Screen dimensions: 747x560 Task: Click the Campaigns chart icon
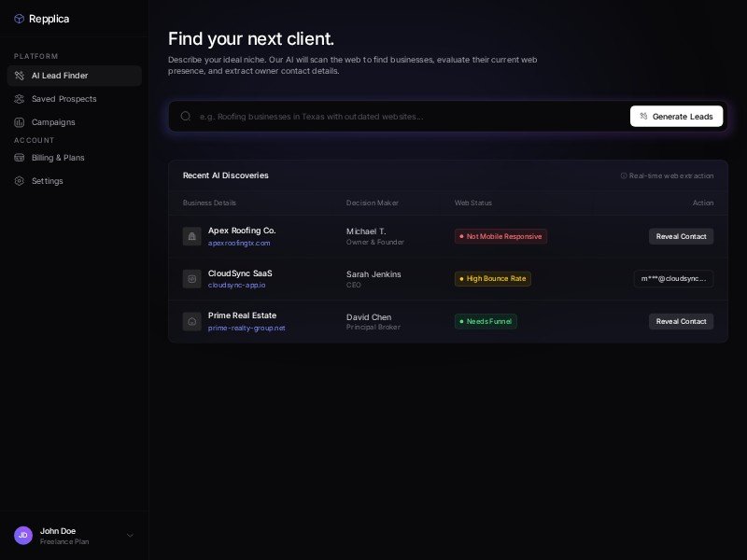pos(20,122)
